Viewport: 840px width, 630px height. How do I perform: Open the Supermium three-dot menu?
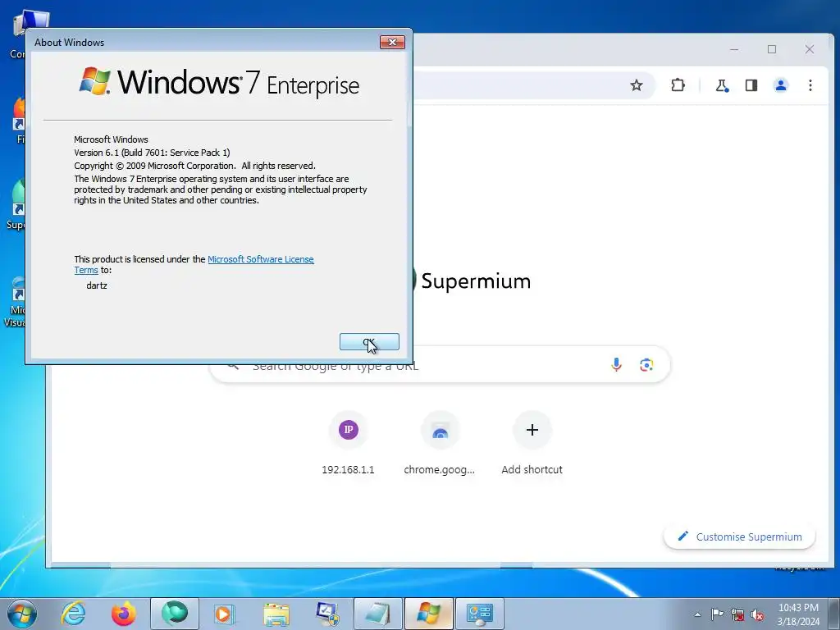coord(810,85)
